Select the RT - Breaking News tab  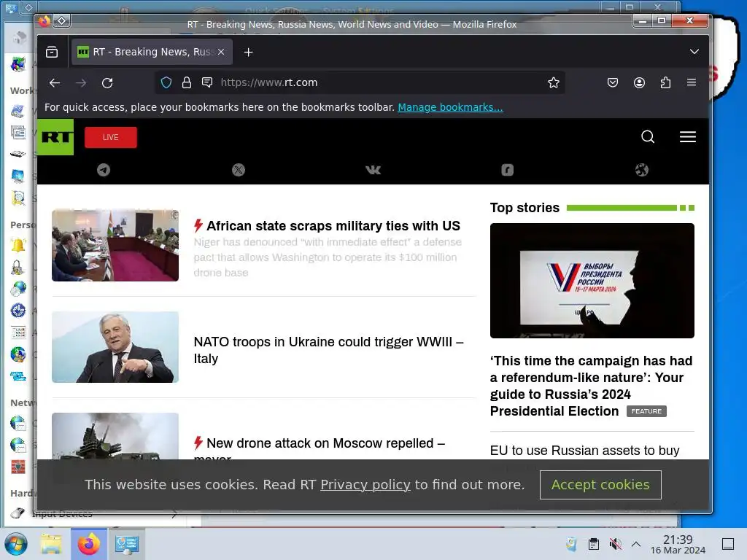(152, 52)
